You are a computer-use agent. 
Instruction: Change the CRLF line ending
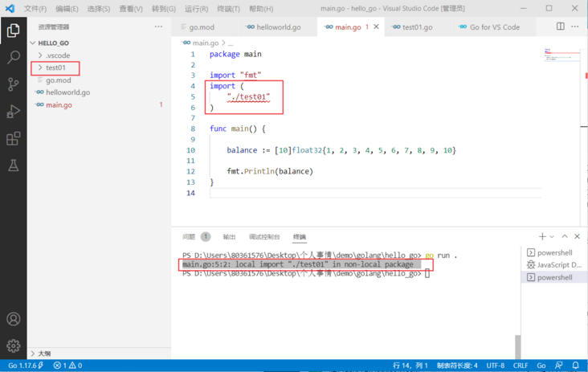521,366
